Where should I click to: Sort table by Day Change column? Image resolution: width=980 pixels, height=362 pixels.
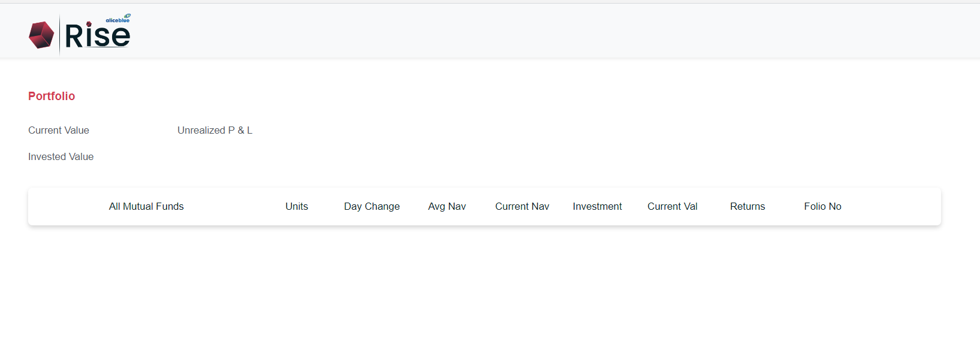coord(372,206)
